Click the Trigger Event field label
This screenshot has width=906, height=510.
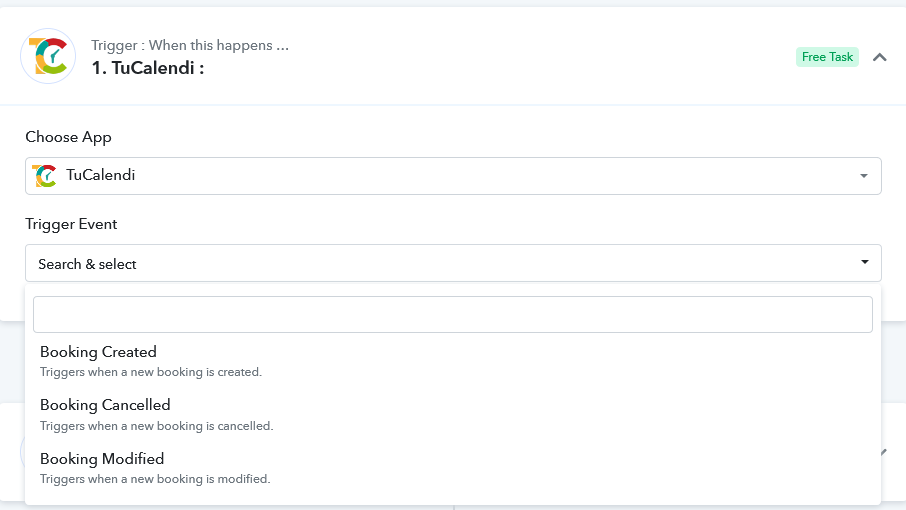click(x=71, y=224)
